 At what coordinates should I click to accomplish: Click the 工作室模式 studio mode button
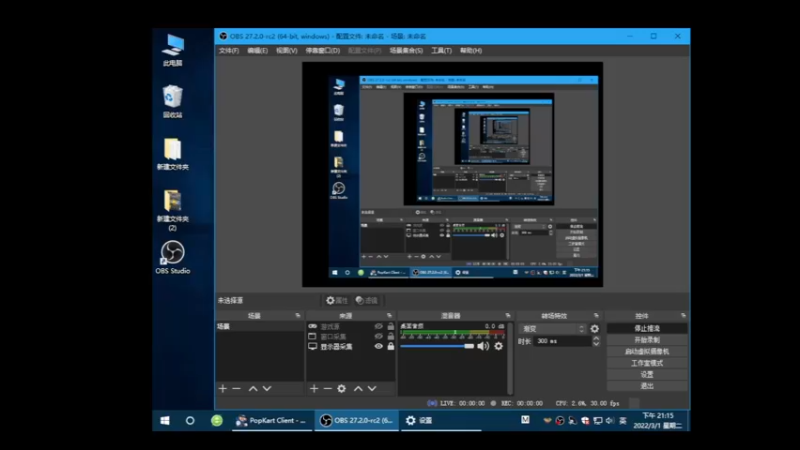(x=647, y=363)
